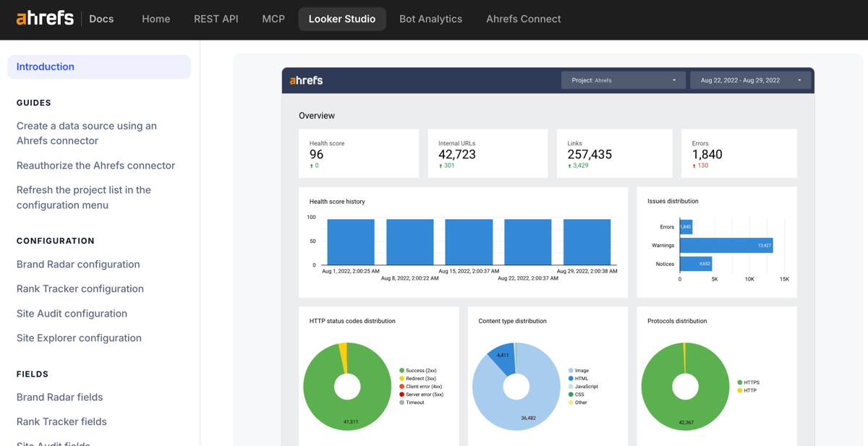Viewport: 868px width, 446px height.
Task: Open Refresh the project list guide
Action: point(84,197)
